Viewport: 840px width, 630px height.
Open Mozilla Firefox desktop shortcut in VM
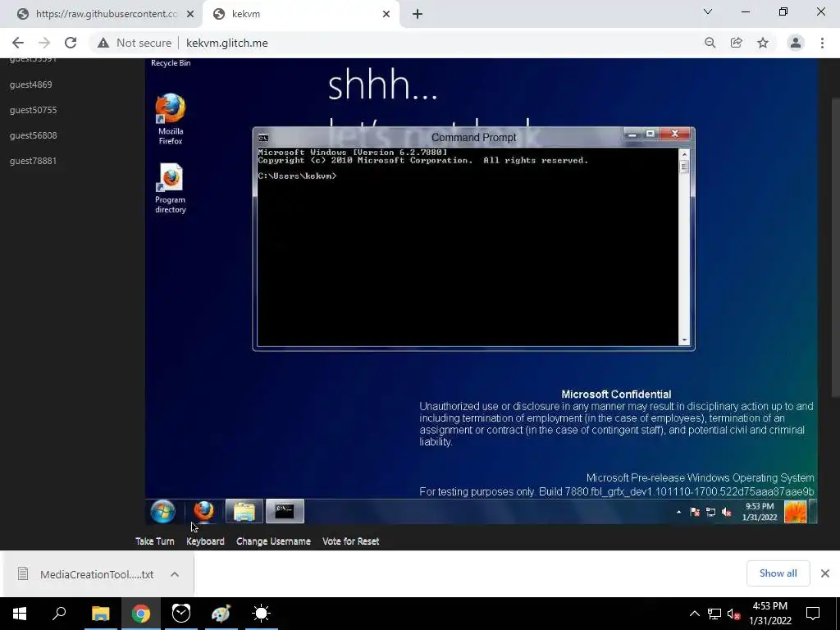[x=171, y=119]
